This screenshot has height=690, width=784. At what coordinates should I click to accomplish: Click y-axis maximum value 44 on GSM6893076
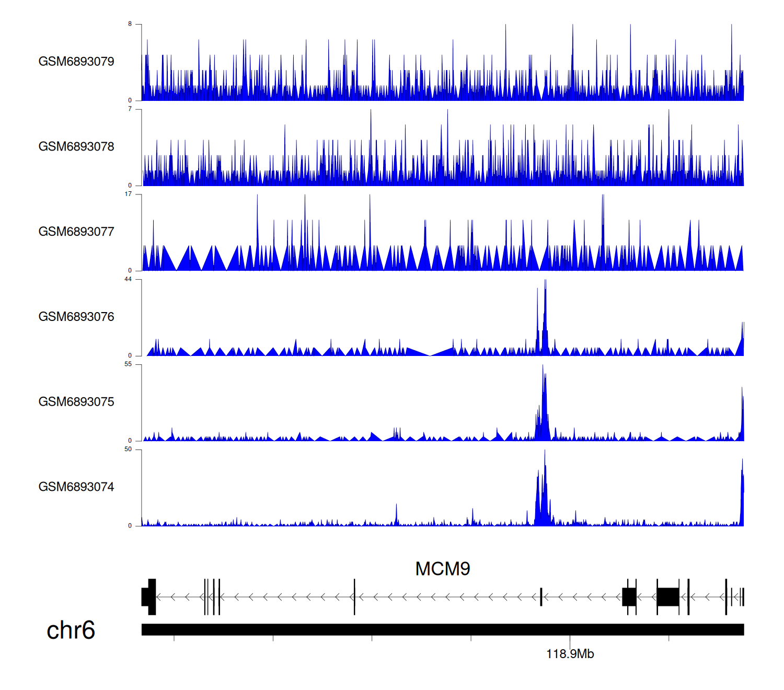click(x=128, y=280)
